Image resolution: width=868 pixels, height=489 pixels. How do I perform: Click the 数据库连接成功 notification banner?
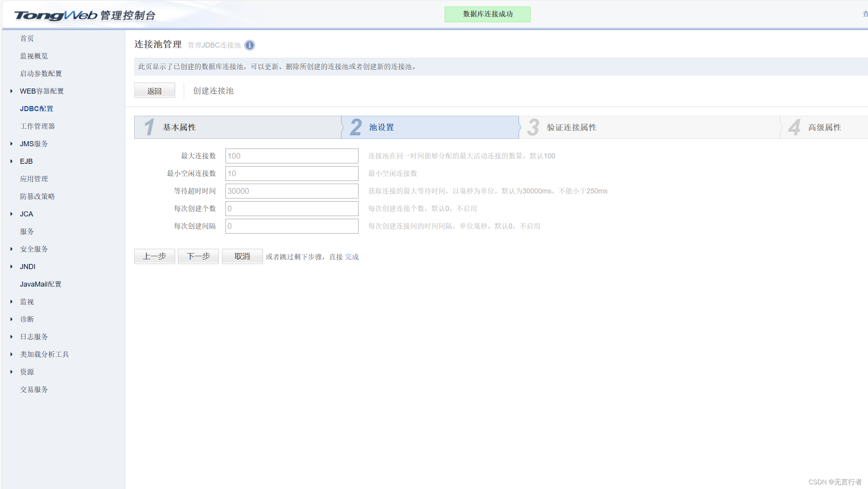pos(487,14)
